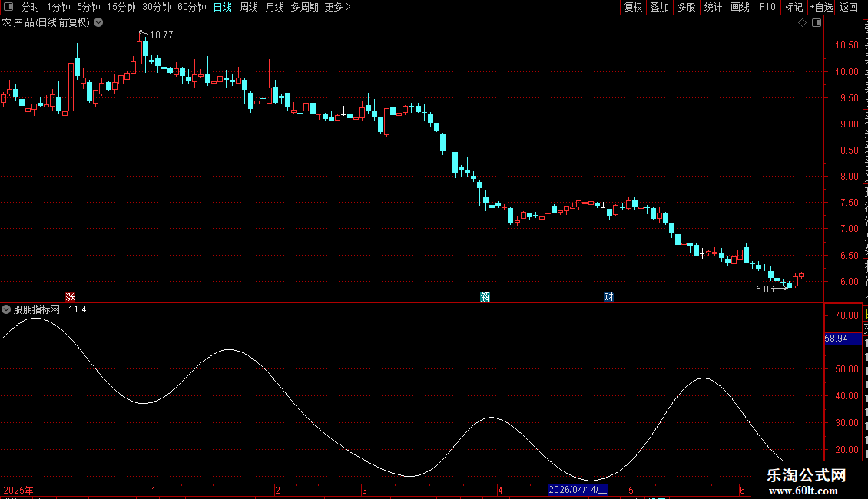Click the 2026/04/14 date label
The width and height of the screenshot is (868, 499).
point(578,490)
